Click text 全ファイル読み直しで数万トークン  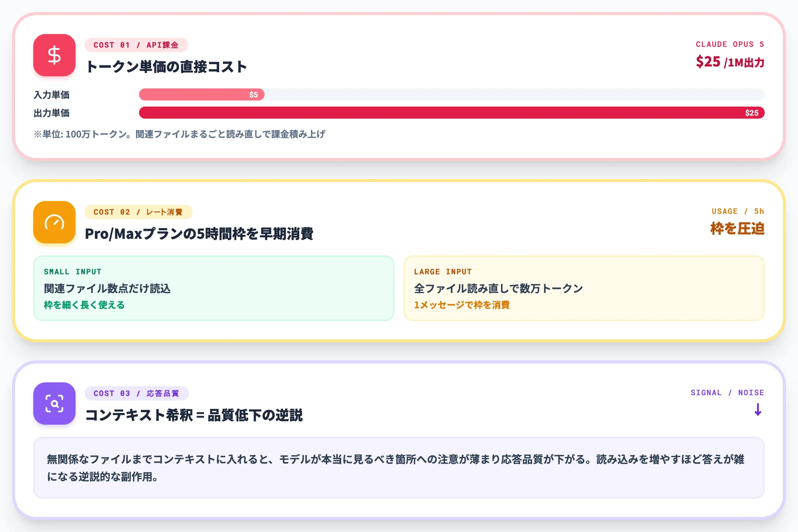[x=498, y=288]
